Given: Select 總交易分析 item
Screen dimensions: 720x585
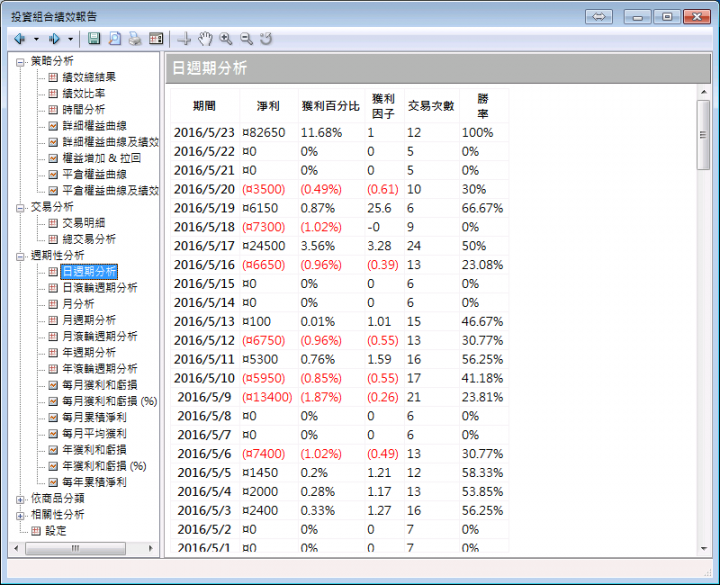Looking at the screenshot, I should pos(89,239).
